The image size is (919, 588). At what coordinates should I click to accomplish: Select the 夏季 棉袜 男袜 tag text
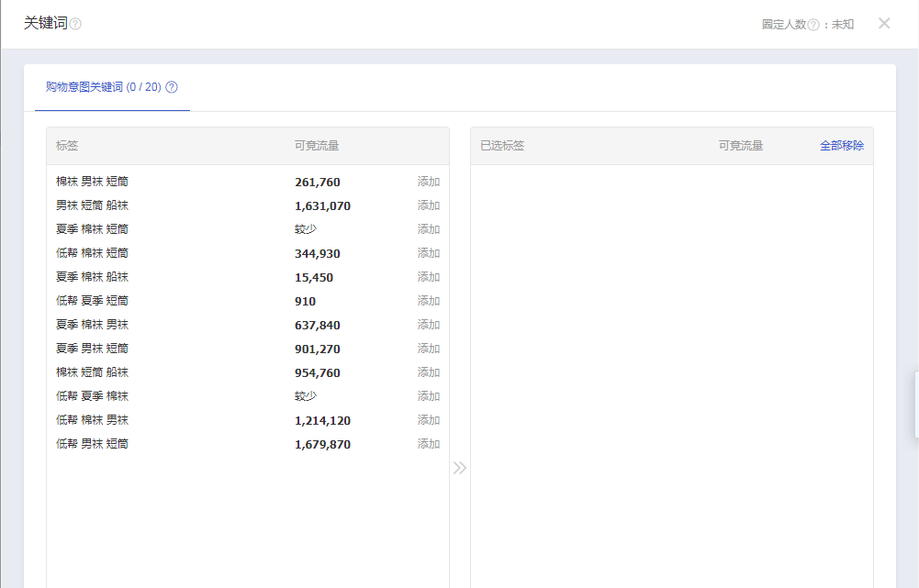pos(92,325)
